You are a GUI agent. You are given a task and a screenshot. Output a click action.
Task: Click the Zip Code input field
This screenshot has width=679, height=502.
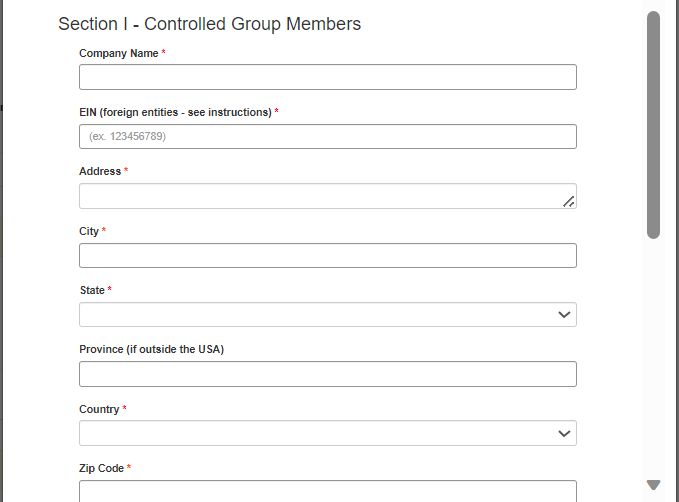point(327,491)
